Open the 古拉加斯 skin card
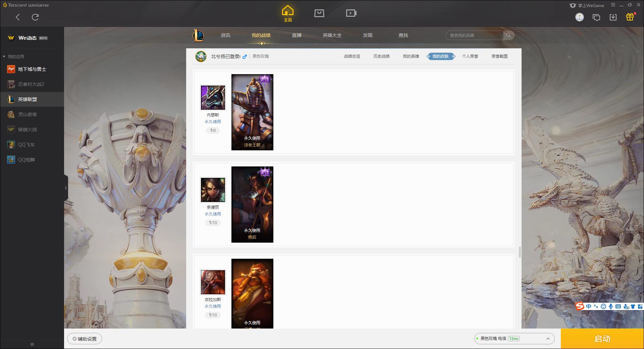Image resolution: width=644 pixels, height=349 pixels. (x=252, y=294)
